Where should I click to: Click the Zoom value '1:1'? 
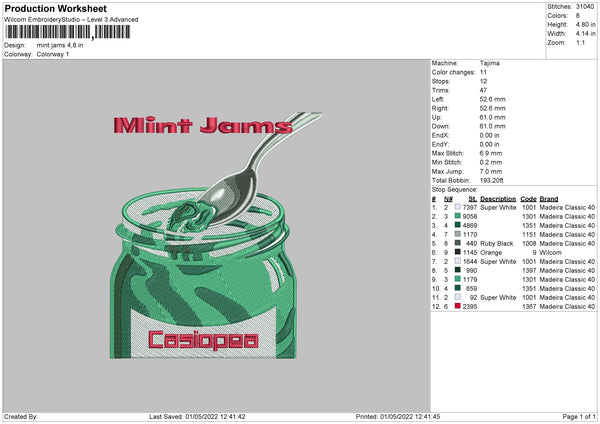tap(580, 42)
